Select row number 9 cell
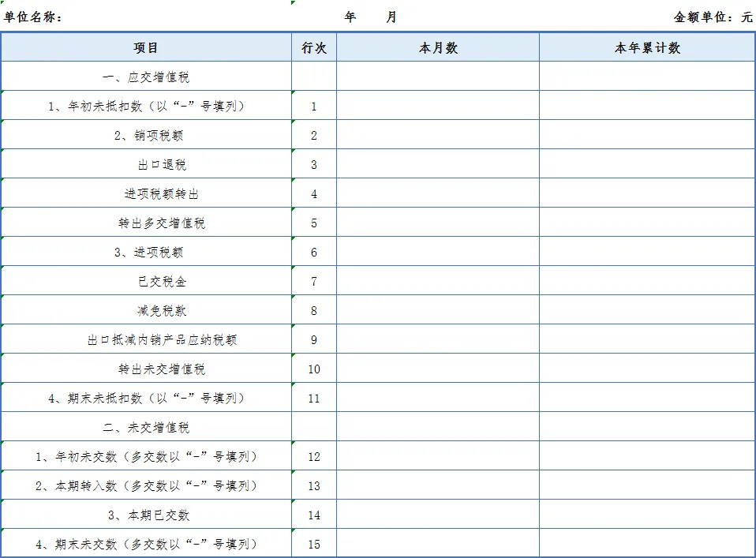Screen dimensions: 756x558 pos(314,339)
